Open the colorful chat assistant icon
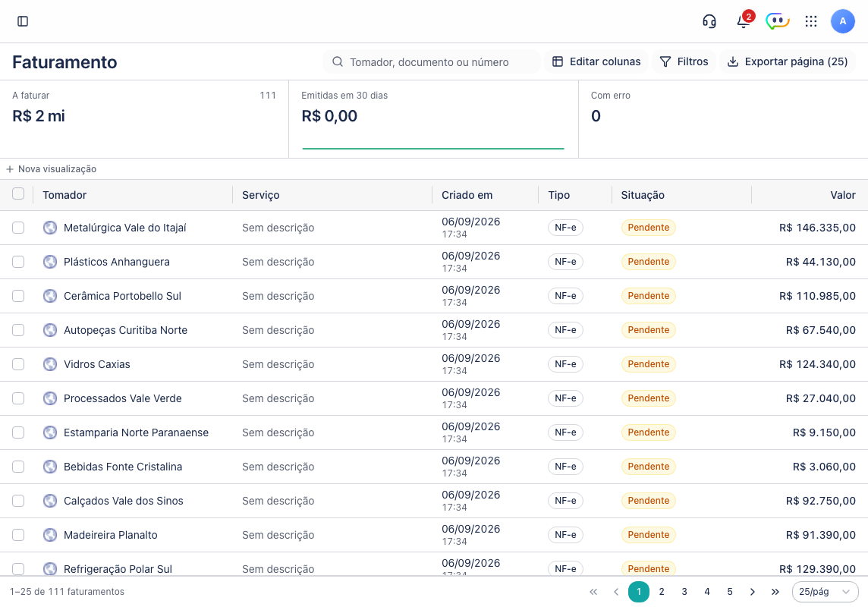This screenshot has width=868, height=607. (x=777, y=21)
